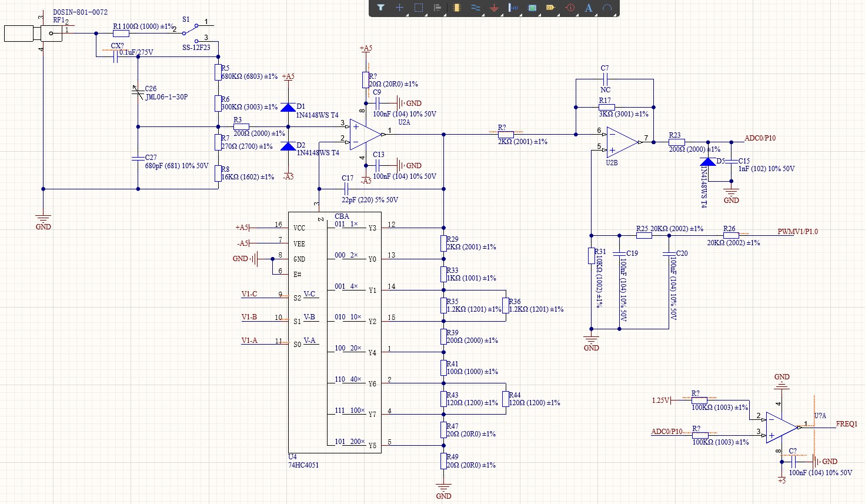Select the GND power port tool
Screen dimensions: 865x504
[494, 8]
